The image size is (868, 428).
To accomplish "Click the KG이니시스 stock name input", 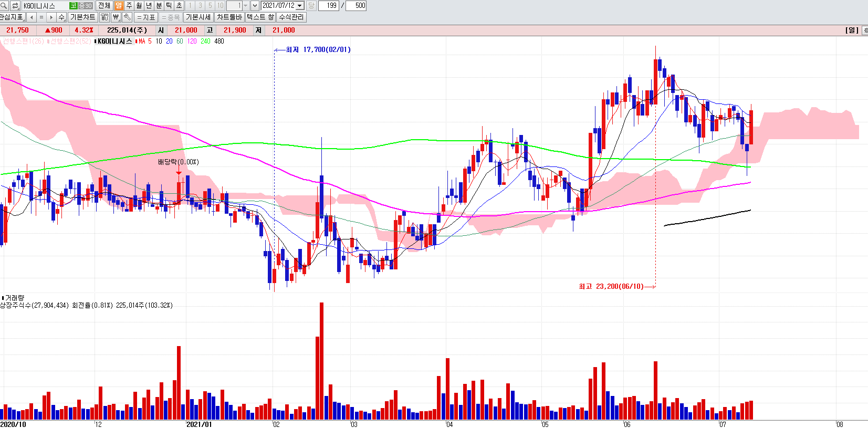I will pyautogui.click(x=45, y=6).
